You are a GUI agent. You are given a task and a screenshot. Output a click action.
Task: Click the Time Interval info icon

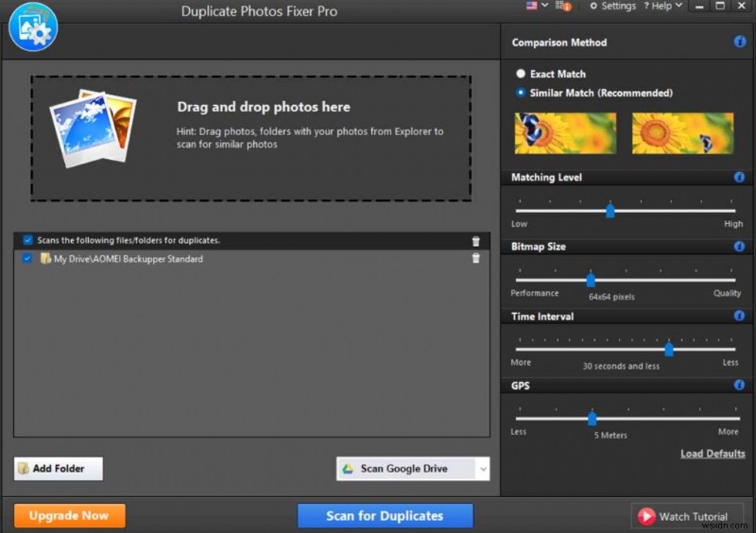(739, 316)
